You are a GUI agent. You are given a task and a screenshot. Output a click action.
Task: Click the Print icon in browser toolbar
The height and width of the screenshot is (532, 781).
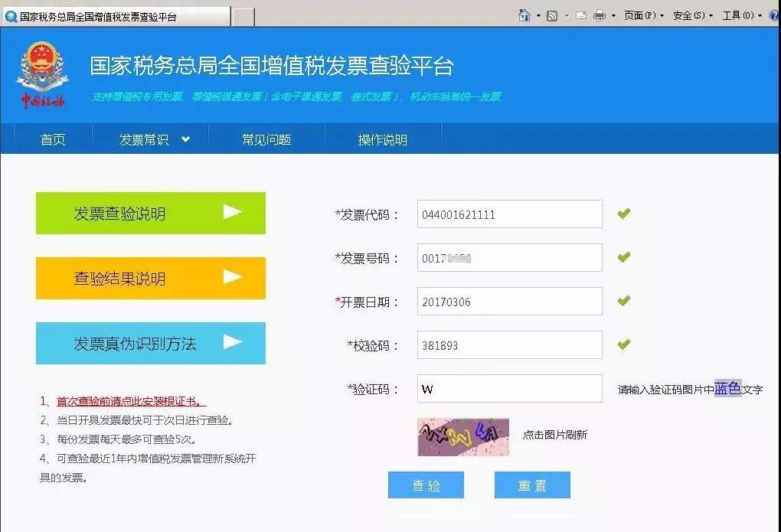tap(600, 14)
